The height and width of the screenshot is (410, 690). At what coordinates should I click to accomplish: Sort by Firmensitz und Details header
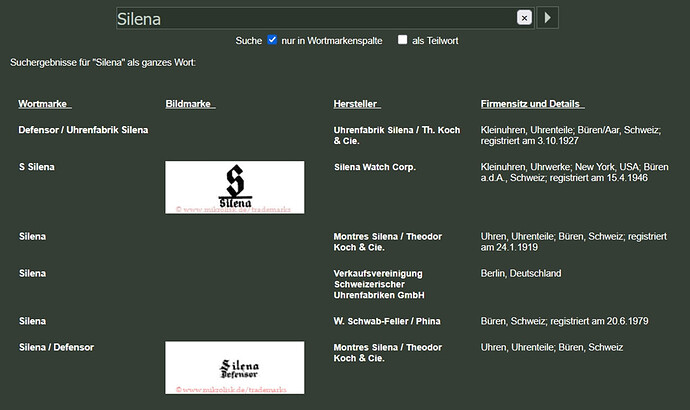(x=532, y=104)
